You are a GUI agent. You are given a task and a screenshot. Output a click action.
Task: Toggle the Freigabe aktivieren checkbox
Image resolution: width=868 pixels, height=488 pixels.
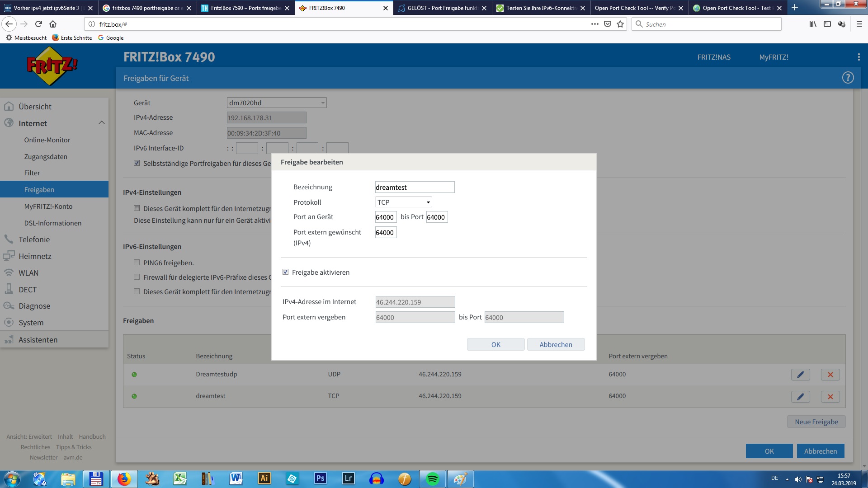tap(285, 272)
